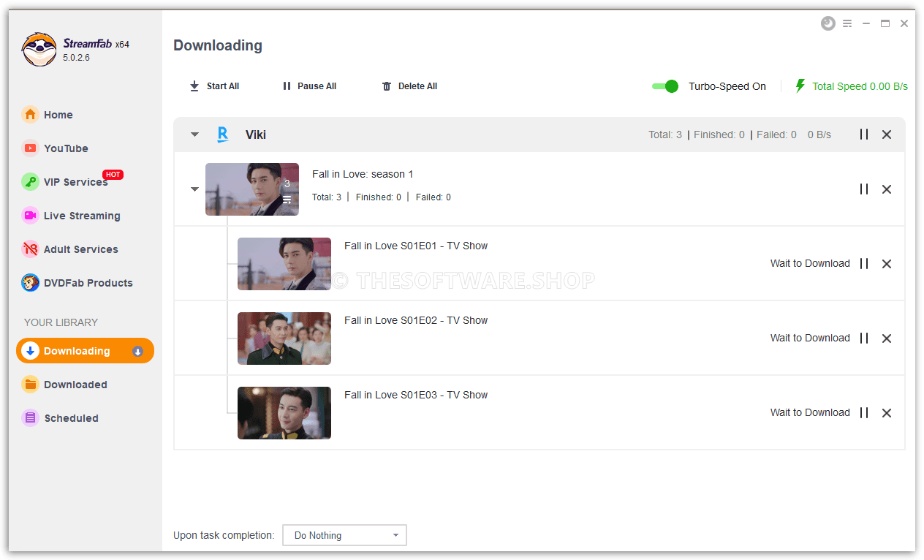924x560 pixels.
Task: Click the title bar clock icon
Action: click(828, 23)
